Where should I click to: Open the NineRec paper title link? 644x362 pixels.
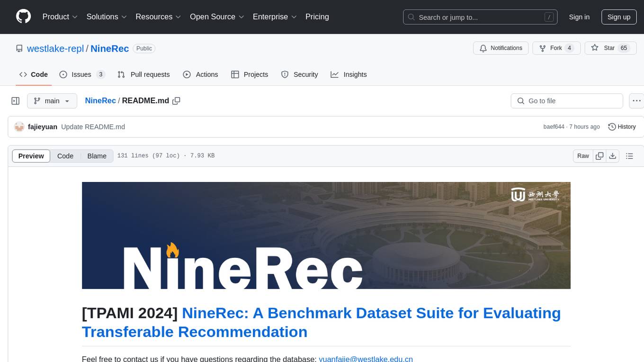pos(321,322)
